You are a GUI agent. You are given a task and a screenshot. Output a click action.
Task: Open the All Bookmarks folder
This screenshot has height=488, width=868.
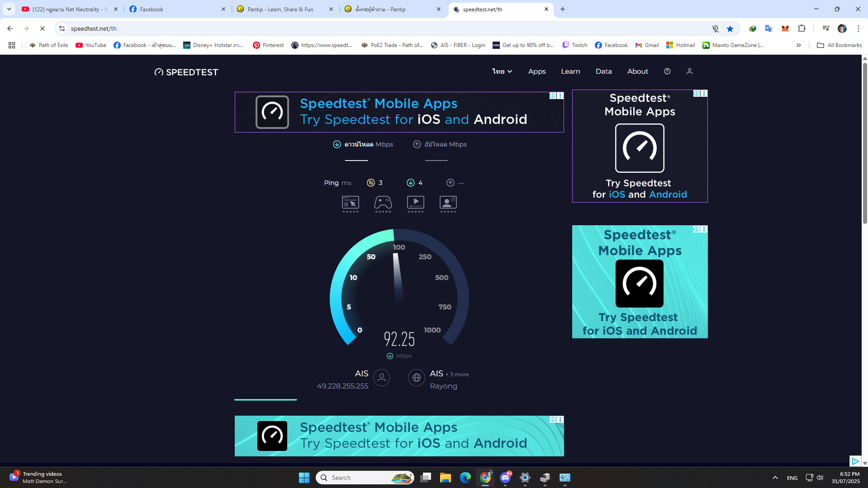pyautogui.click(x=839, y=45)
